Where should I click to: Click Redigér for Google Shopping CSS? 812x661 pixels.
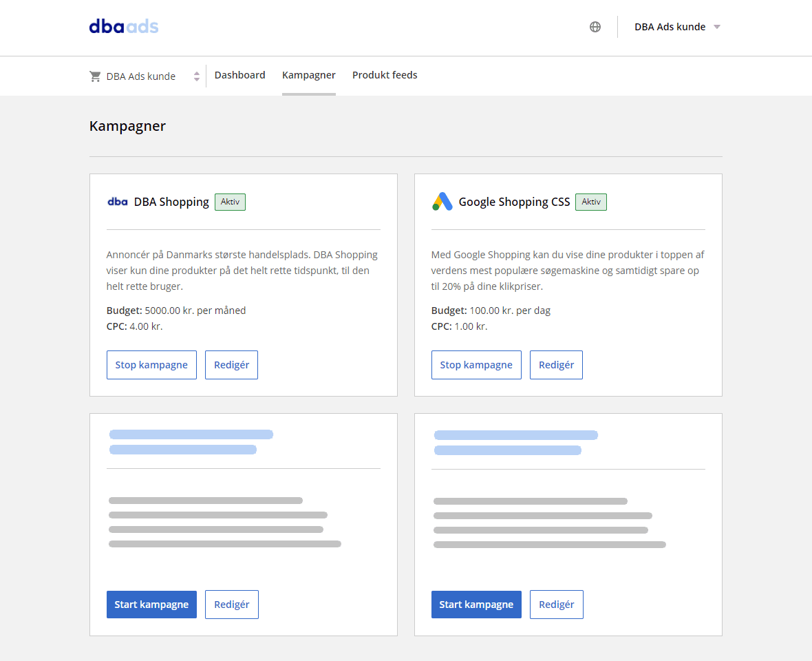[x=556, y=365]
